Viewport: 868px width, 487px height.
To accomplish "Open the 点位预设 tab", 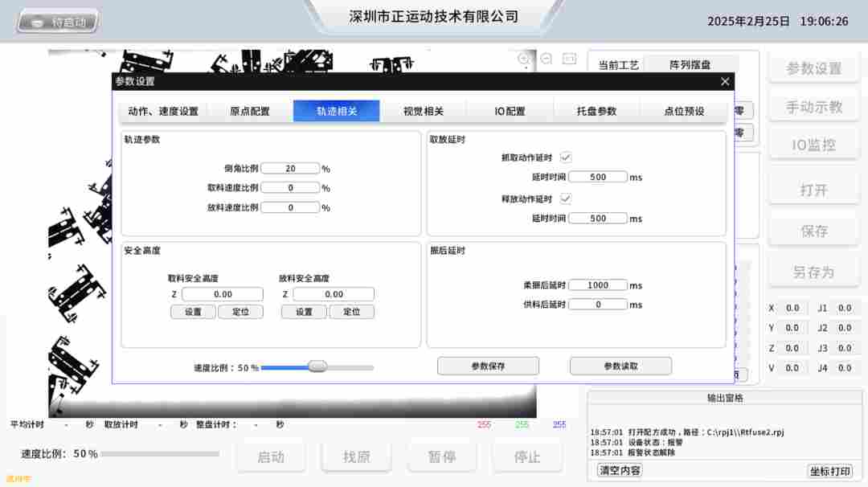I will coord(684,111).
